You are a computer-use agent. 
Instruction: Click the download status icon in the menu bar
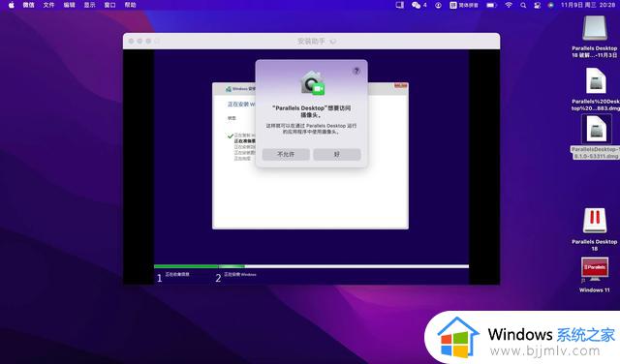pyautogui.click(x=438, y=5)
